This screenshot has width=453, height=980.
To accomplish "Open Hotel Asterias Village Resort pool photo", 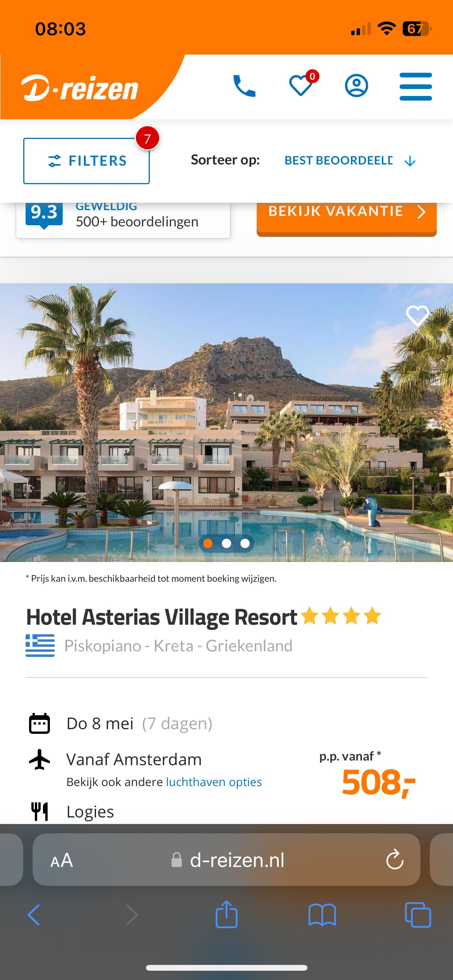I will (x=226, y=422).
